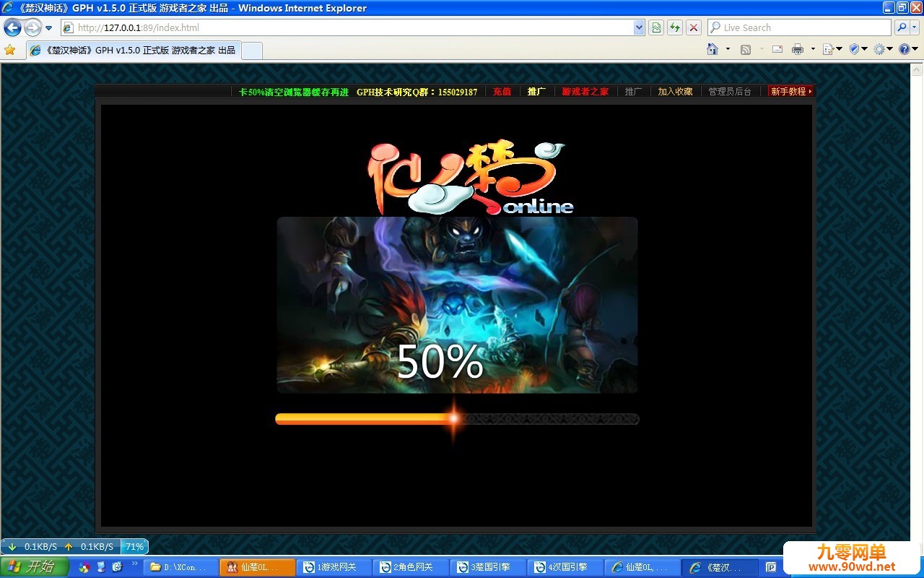Open the 管理员后台 admin link
The image size is (924, 578).
(730, 92)
